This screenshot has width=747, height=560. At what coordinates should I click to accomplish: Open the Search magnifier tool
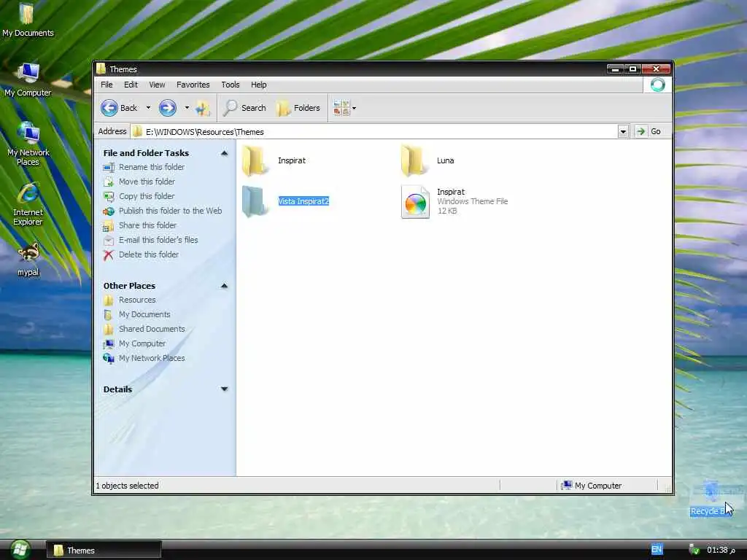245,108
